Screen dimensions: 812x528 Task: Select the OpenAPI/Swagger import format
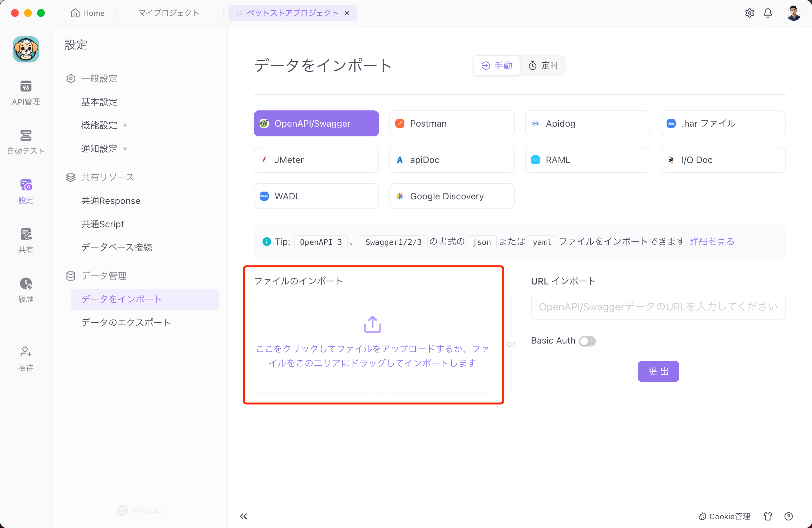[x=317, y=123]
